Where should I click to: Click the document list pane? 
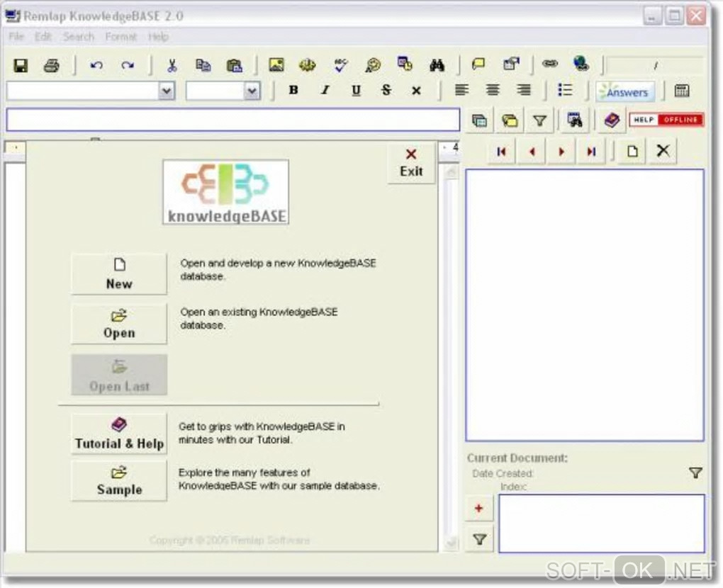click(585, 305)
